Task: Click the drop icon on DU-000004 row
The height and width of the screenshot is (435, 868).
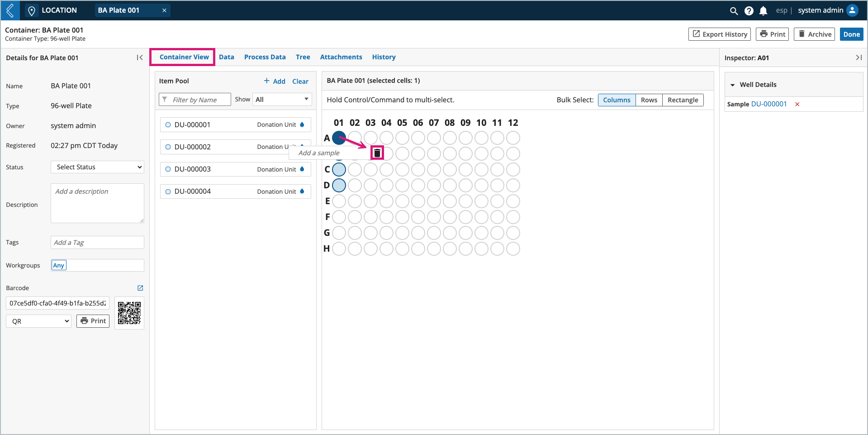Action: (302, 191)
